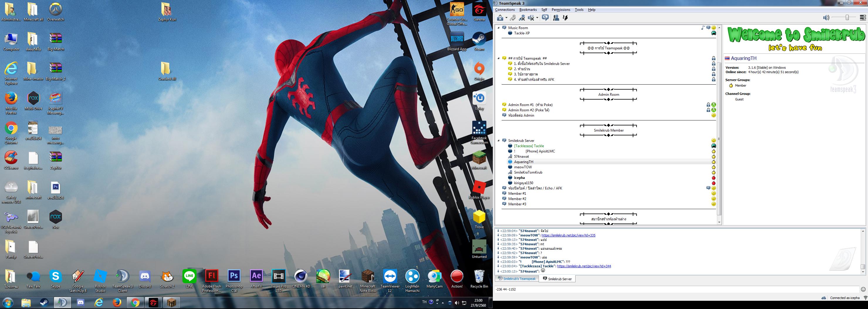Select user [Tacklezaza] Tackle
Screen dimensions: 868x309
tap(529, 146)
